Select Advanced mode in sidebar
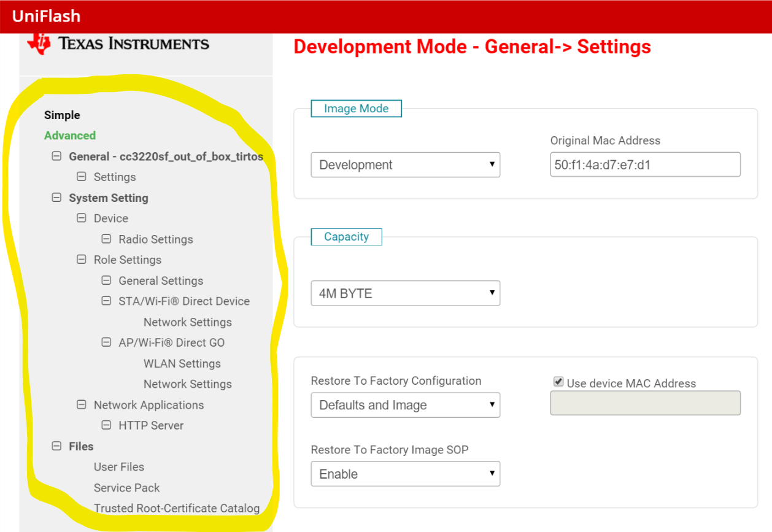This screenshot has width=772, height=532. [70, 136]
